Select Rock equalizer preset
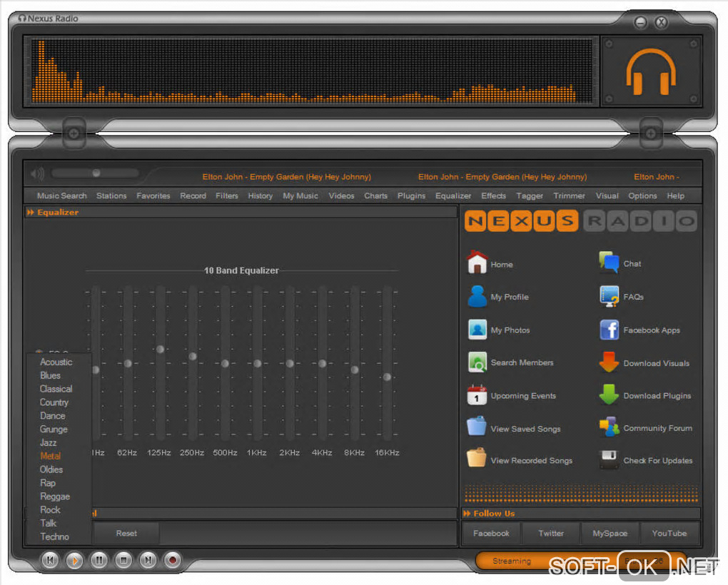Viewport: 728px width, 585px height. pyautogui.click(x=50, y=510)
